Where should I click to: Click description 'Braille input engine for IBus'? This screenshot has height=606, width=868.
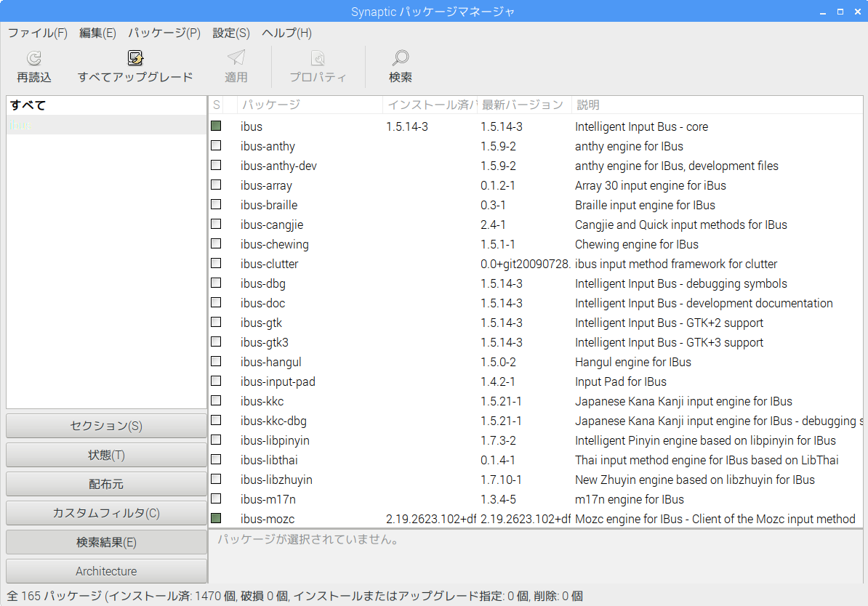click(645, 206)
